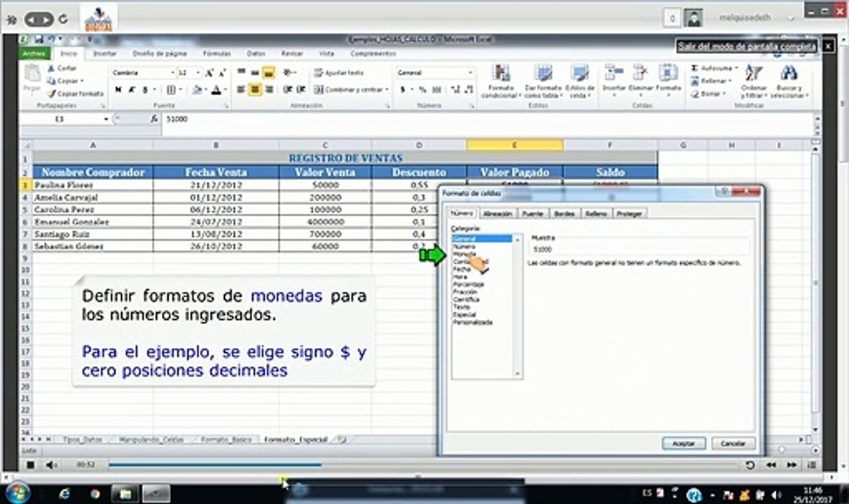
Task: Toggle middle vertical alignment
Action: tap(255, 73)
